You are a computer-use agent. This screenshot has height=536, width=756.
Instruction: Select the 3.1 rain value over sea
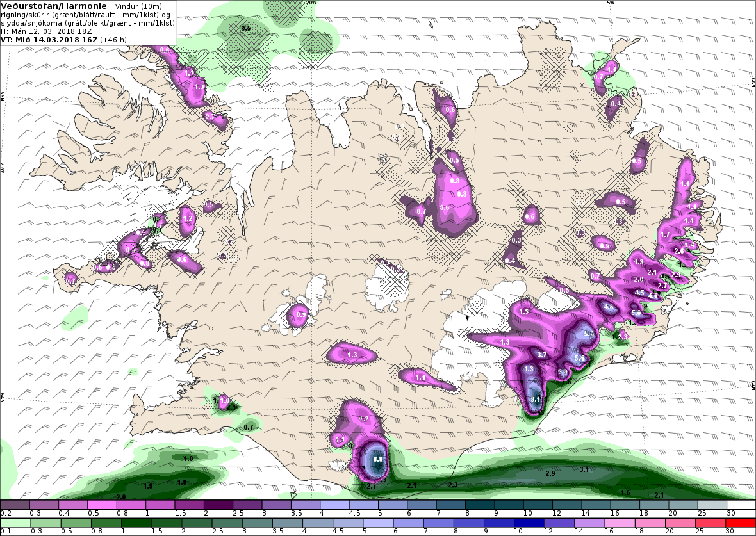(x=584, y=469)
